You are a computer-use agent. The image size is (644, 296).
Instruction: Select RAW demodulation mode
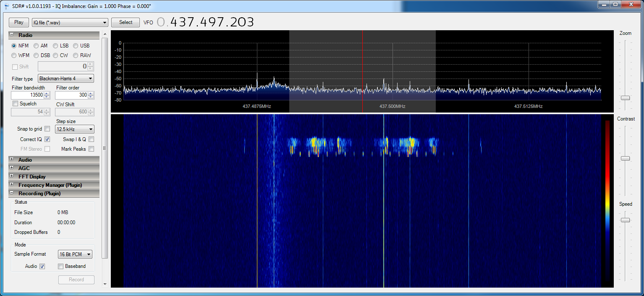click(x=76, y=55)
